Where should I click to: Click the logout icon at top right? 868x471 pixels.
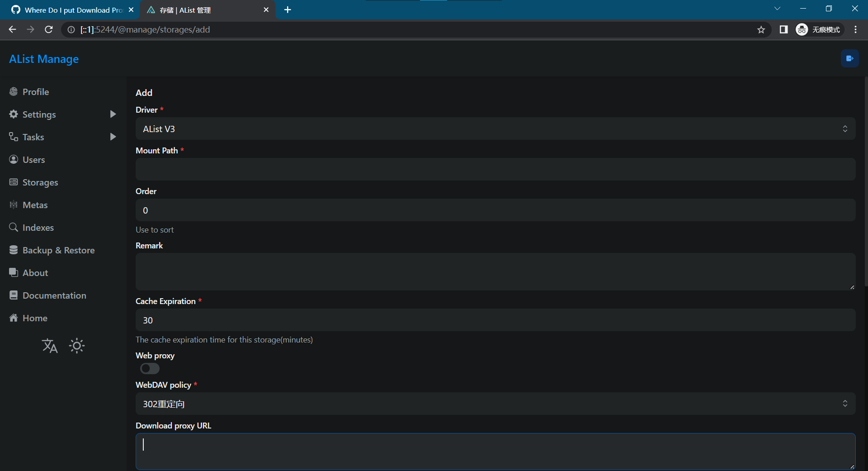click(849, 58)
